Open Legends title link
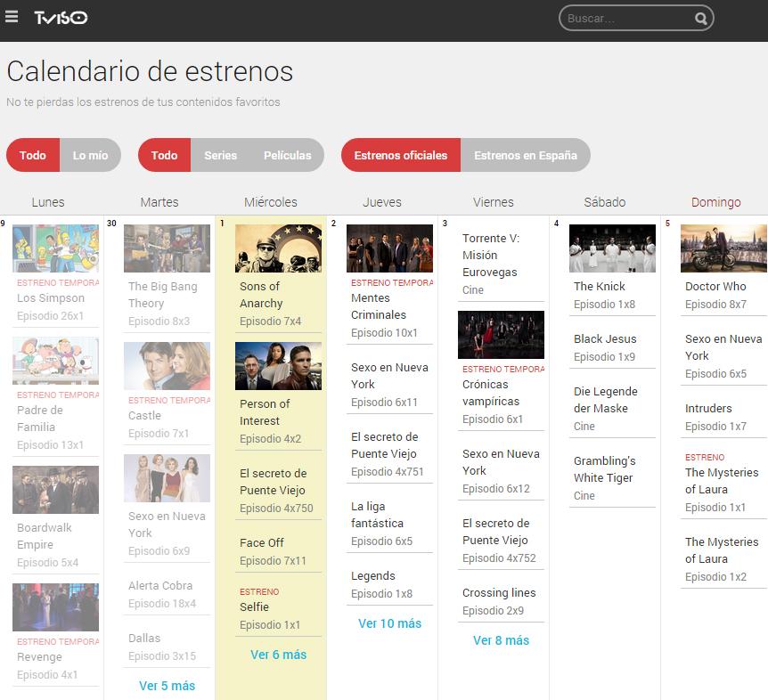The image size is (768, 700). click(x=372, y=575)
